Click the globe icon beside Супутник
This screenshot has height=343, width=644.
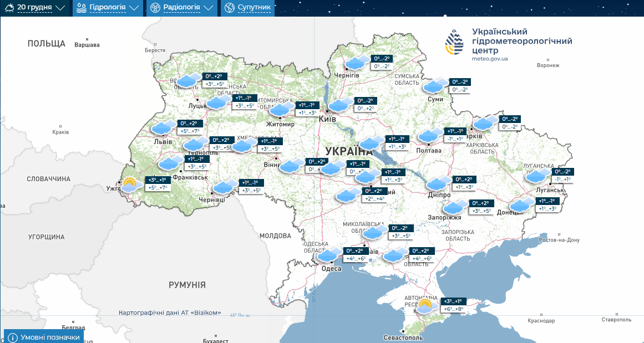click(230, 8)
